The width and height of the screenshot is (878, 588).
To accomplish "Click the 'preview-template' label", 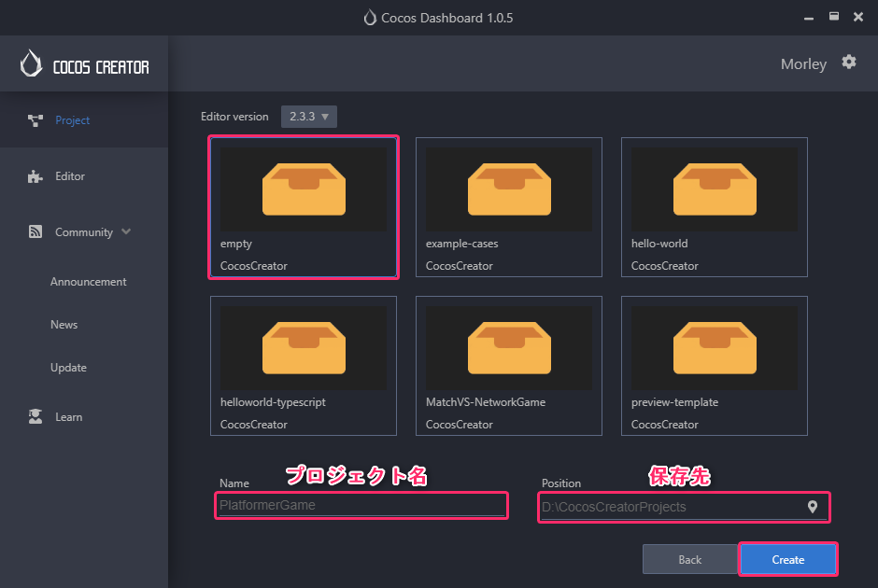I will [674, 402].
